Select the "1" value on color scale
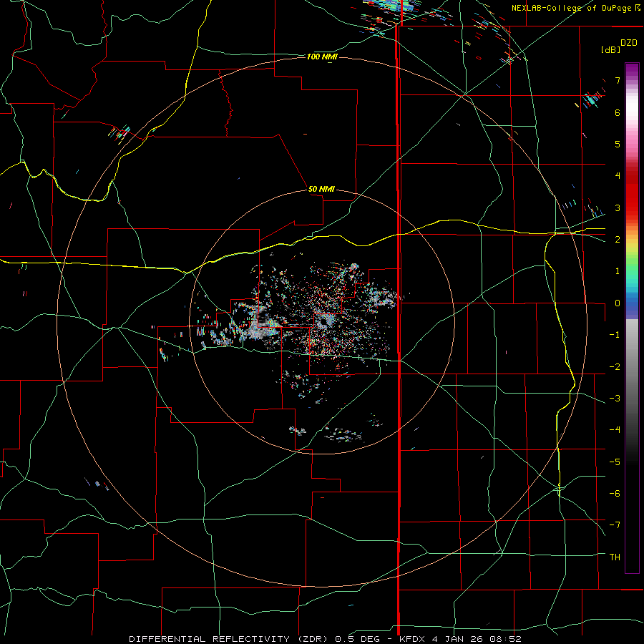The width and height of the screenshot is (644, 644). pos(618,271)
